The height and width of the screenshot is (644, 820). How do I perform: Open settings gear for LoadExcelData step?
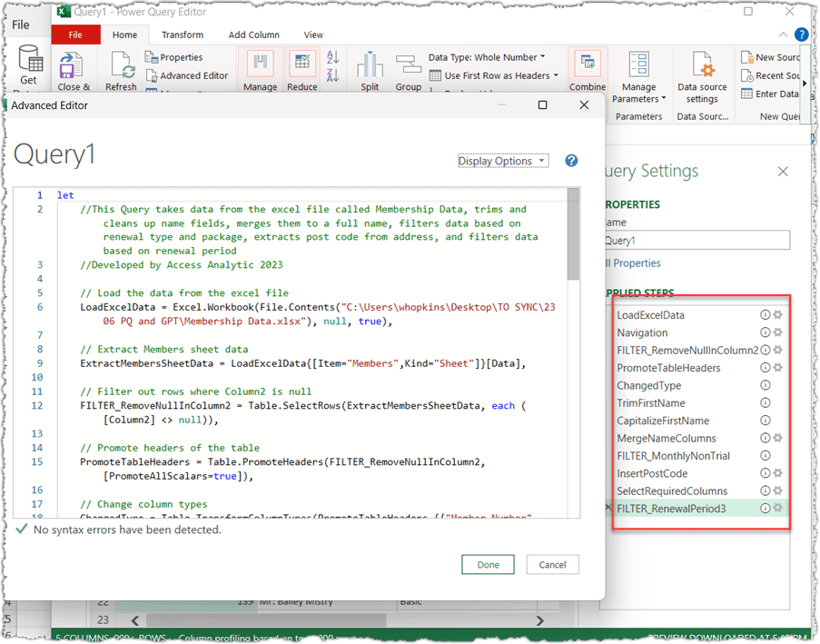[x=778, y=314]
